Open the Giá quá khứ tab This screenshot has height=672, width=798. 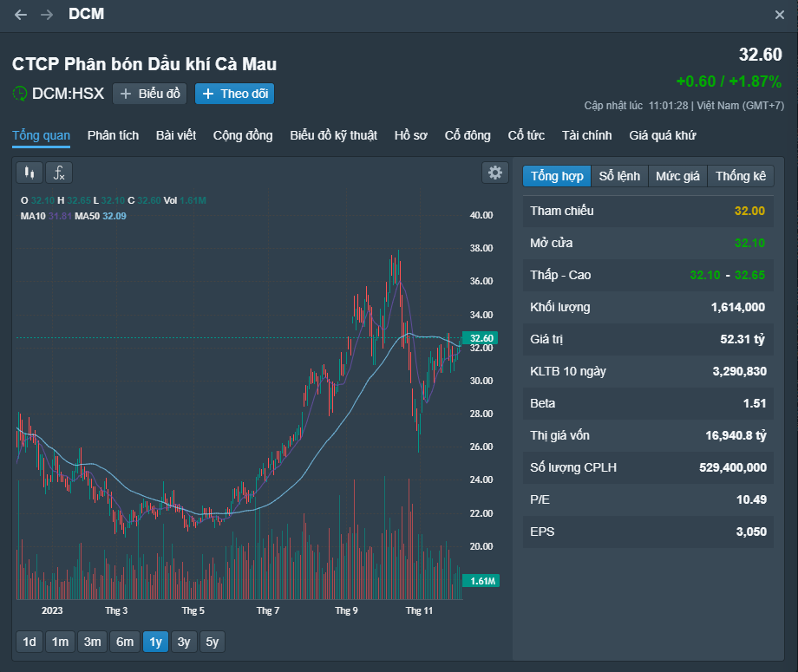663,135
